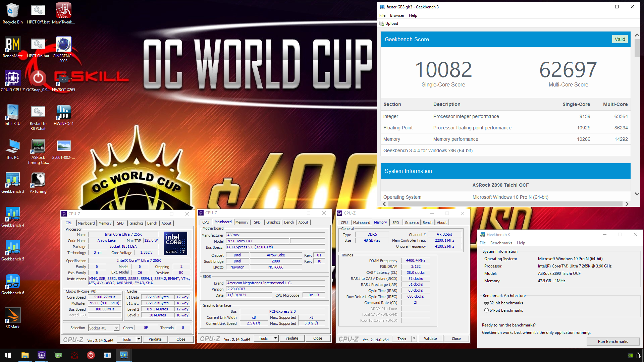Click Close button in the CPU tab window
This screenshot has width=644, height=362.
[x=181, y=339]
